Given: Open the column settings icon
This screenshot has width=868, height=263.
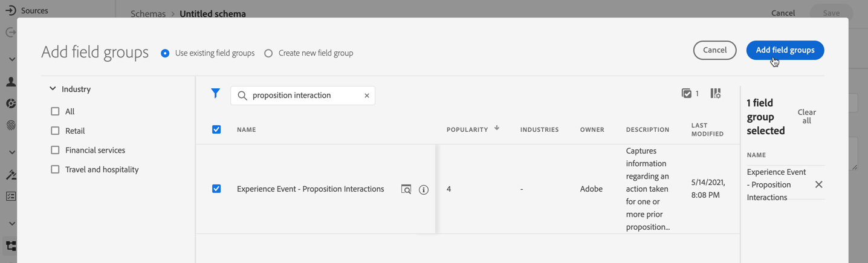Looking at the screenshot, I should point(716,93).
